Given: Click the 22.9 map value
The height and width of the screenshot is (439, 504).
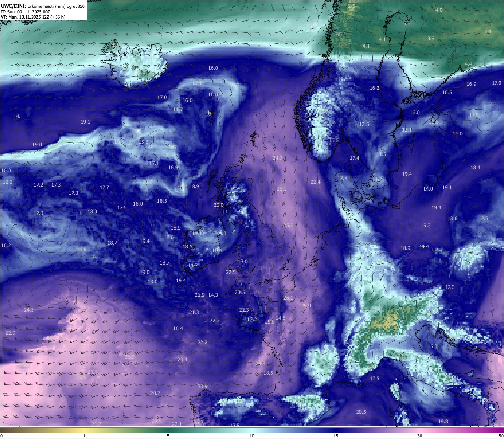Looking at the screenshot, I should (x=10, y=333).
